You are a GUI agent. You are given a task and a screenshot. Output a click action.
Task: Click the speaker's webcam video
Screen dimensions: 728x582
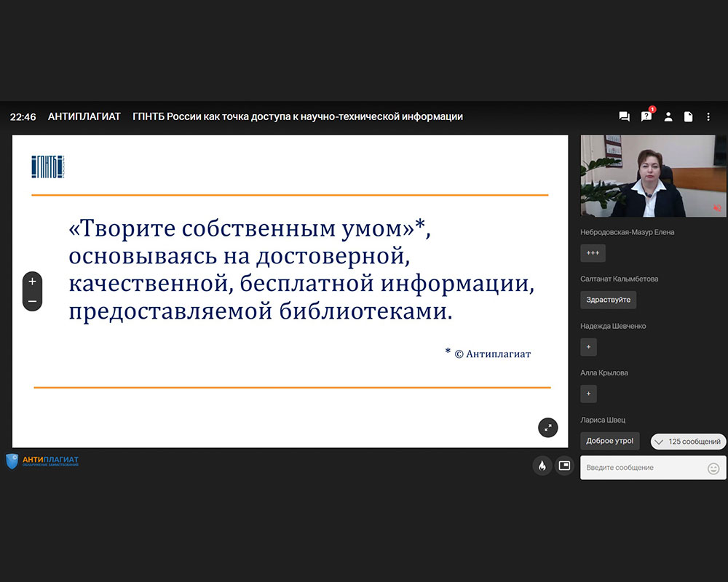click(x=654, y=176)
